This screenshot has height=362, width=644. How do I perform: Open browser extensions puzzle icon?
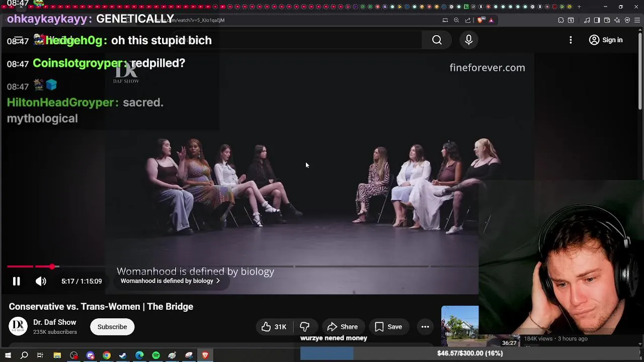(x=560, y=20)
